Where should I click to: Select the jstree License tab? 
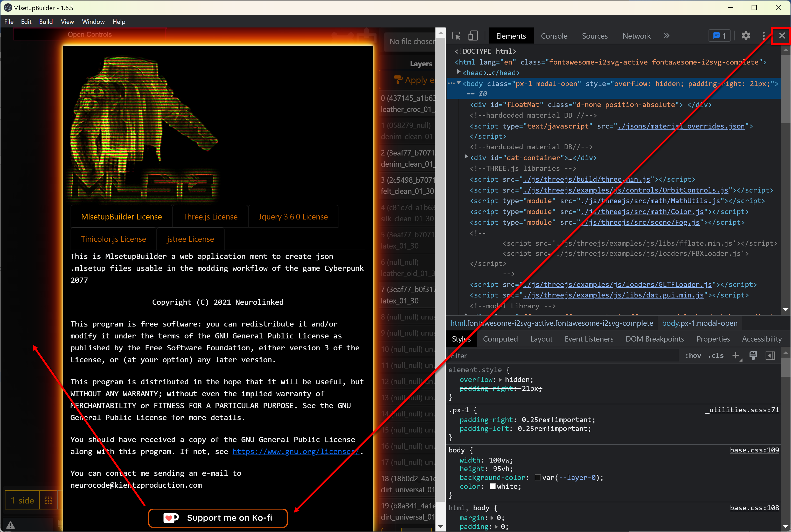[190, 239]
